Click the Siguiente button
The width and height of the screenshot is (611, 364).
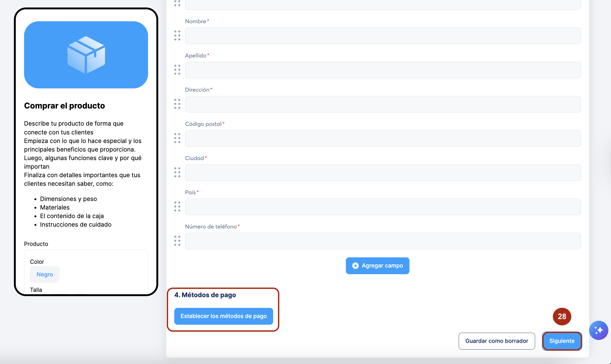[562, 341]
